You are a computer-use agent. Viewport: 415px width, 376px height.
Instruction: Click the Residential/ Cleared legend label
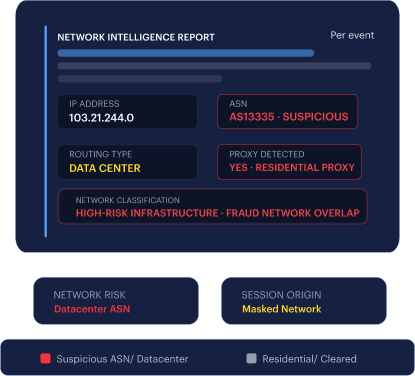coord(309,359)
